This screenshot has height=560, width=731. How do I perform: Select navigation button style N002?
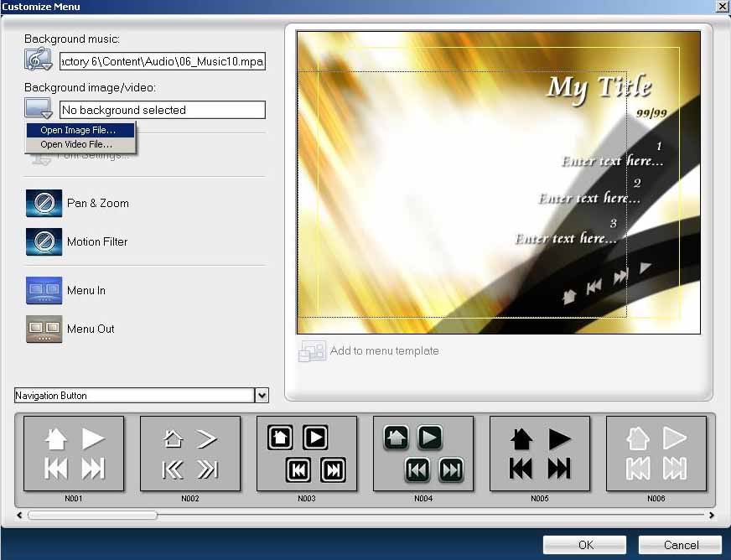point(190,454)
